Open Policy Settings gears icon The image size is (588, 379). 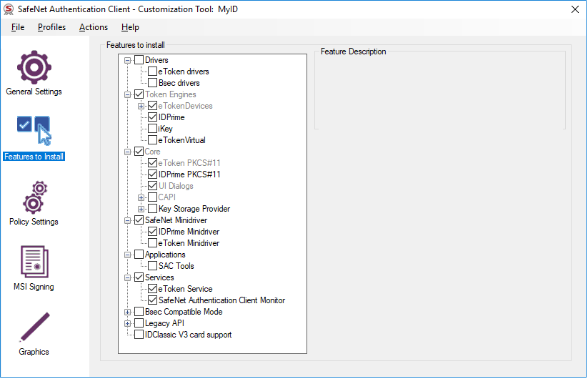(34, 197)
